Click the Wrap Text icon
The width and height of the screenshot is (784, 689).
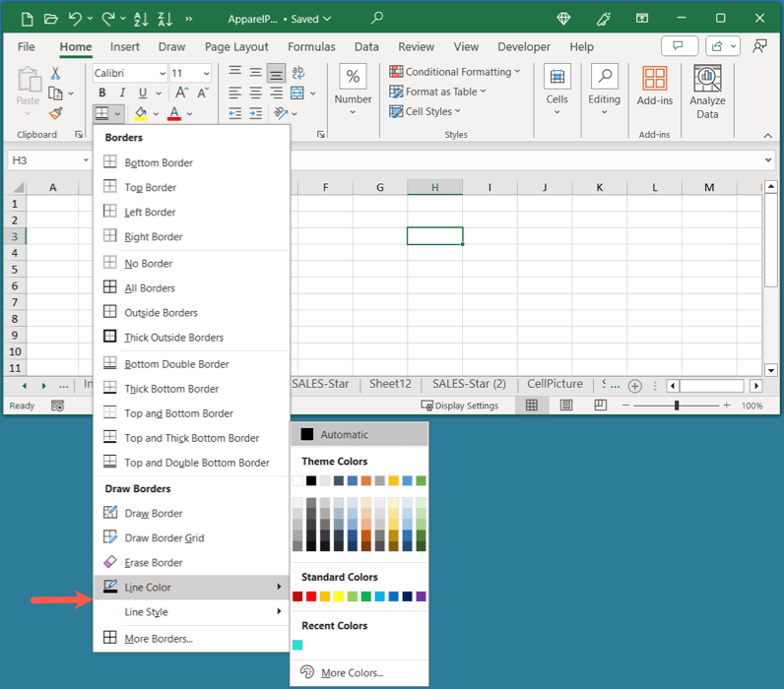[x=298, y=73]
